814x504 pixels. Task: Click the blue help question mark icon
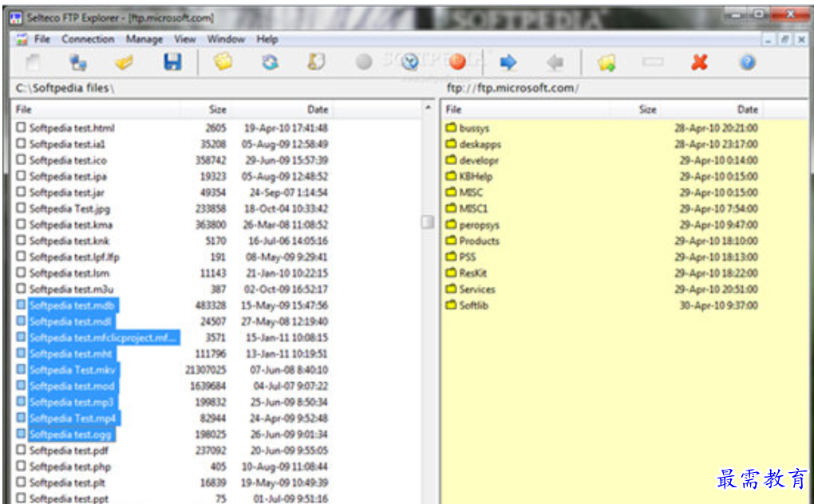747,62
